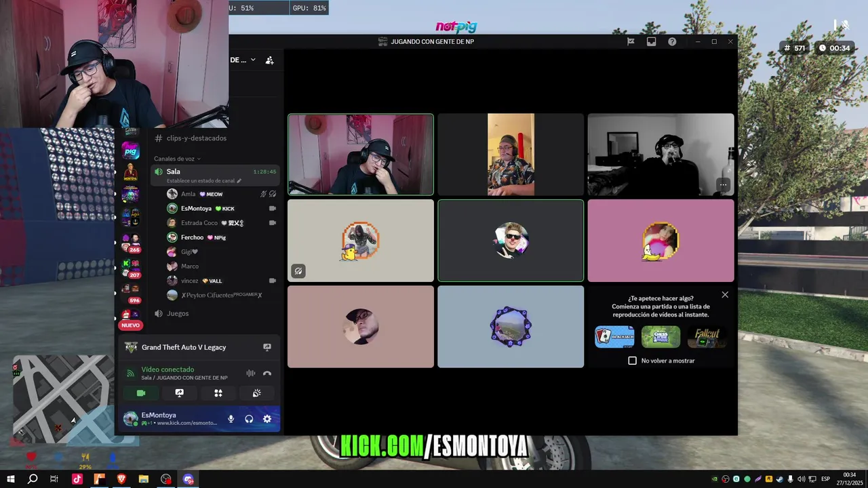Edit channel status pencil under Sala

(239, 181)
